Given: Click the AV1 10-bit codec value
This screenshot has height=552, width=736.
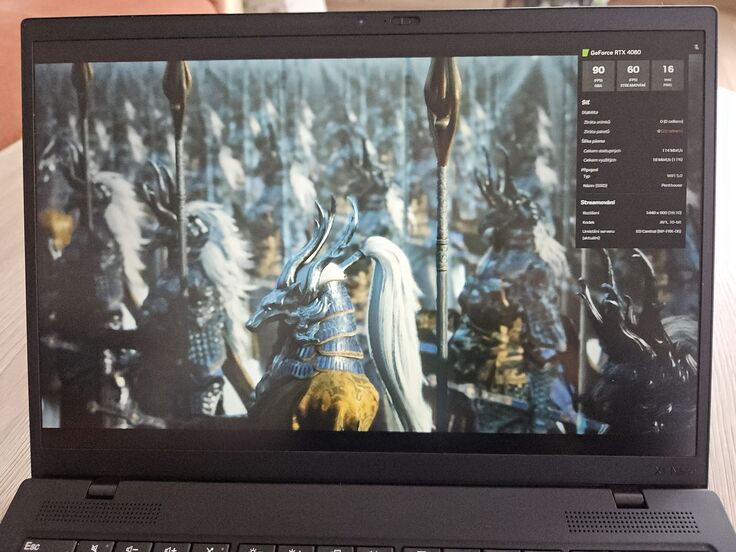Looking at the screenshot, I should pos(671,222).
